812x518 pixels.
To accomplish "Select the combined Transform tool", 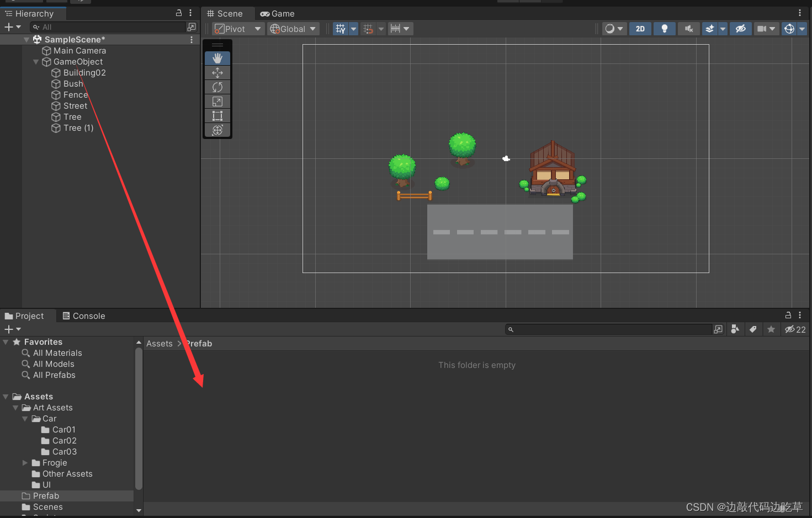I will tap(217, 130).
